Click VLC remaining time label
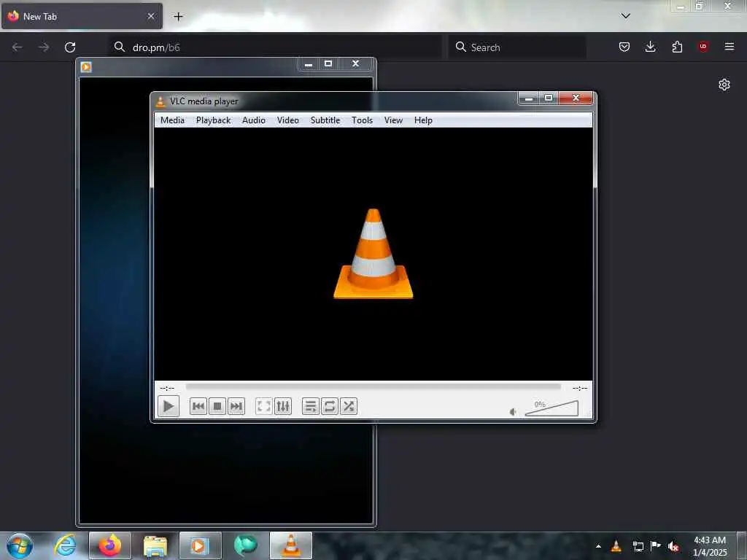This screenshot has height=560, width=747. [580, 388]
